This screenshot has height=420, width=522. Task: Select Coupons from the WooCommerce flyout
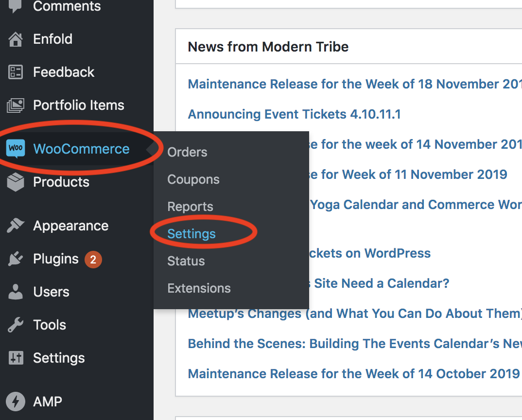193,179
